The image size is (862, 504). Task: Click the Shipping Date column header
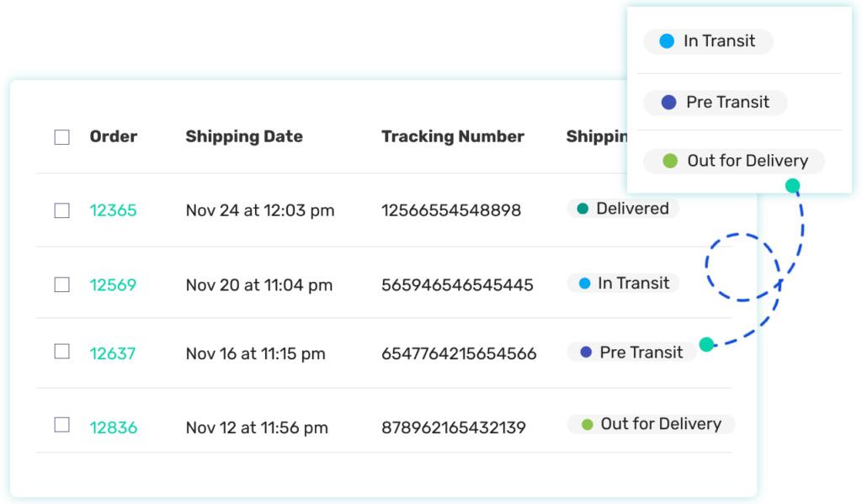coord(244,135)
